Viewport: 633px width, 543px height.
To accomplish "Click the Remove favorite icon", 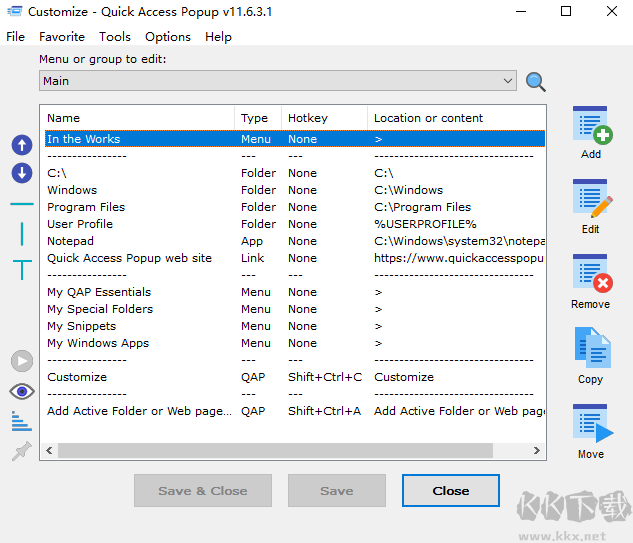I will 592,274.
